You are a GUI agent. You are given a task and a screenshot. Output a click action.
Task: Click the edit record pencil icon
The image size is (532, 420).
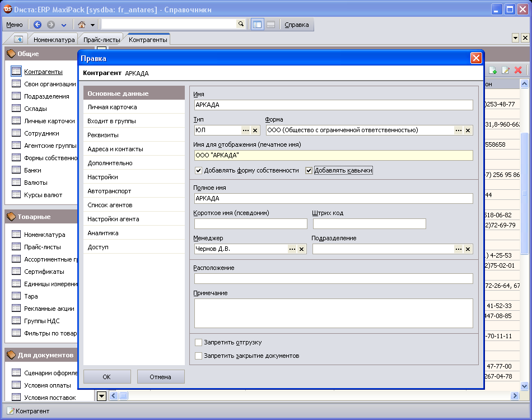(x=506, y=70)
